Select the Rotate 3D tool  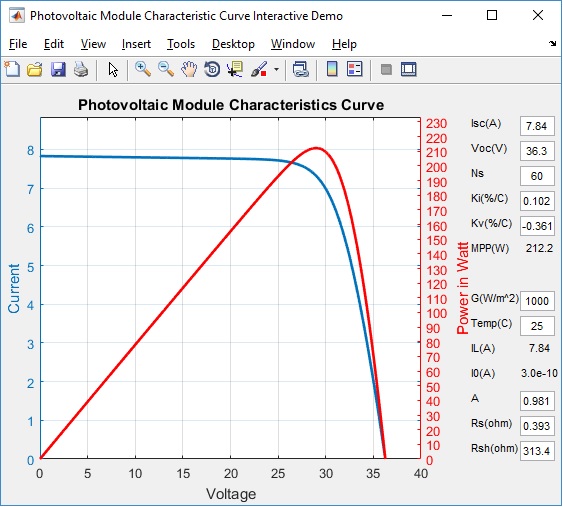(212, 69)
